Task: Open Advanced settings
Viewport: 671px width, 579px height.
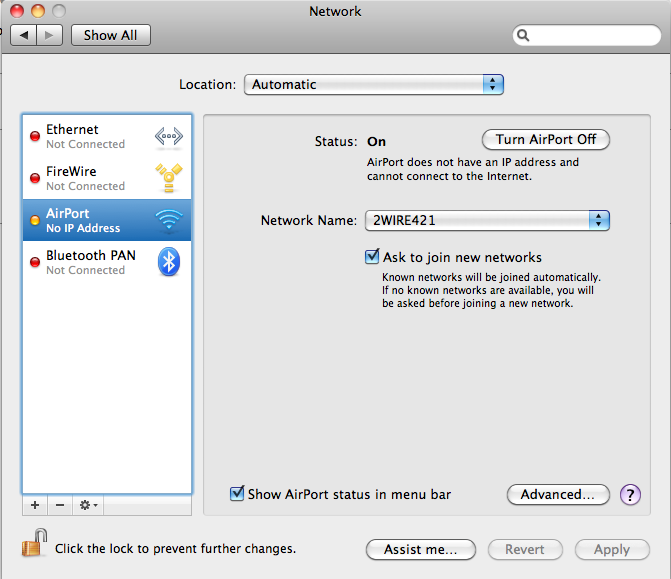Action: point(558,495)
